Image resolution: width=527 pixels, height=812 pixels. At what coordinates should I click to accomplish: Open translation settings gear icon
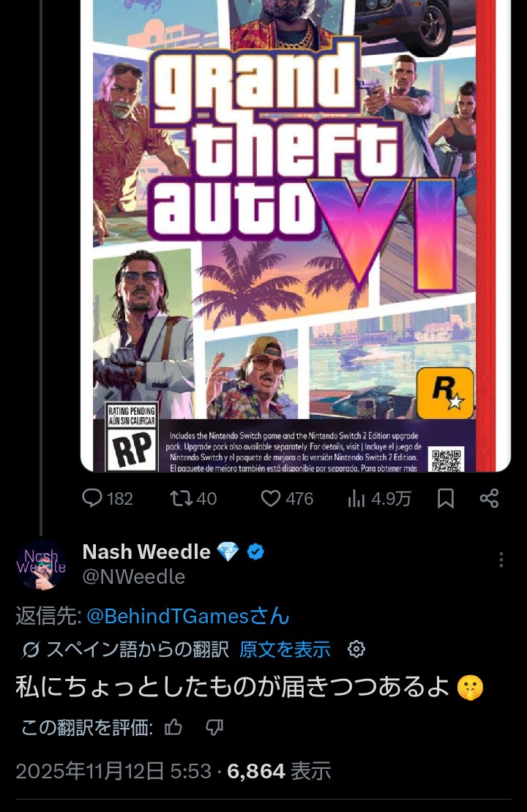[x=356, y=649]
